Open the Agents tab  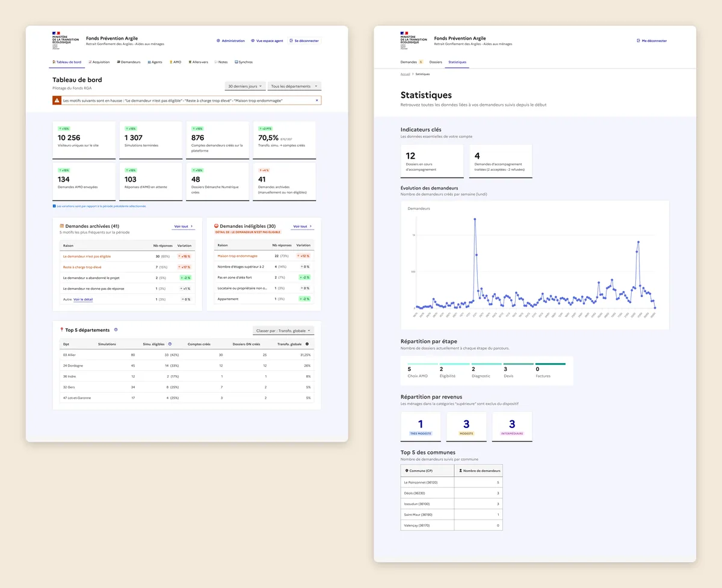(x=155, y=62)
